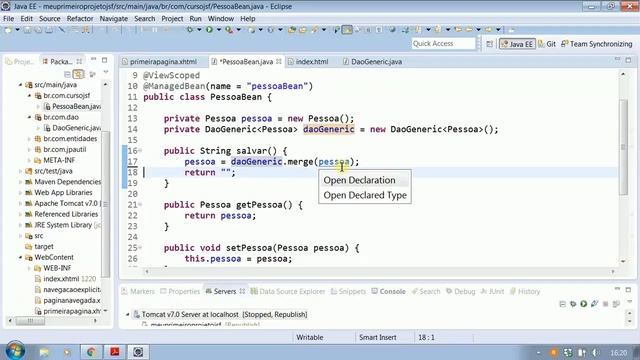Click the Adobe Reader icon in taskbar
This screenshot has height=360, width=640.
point(115,351)
